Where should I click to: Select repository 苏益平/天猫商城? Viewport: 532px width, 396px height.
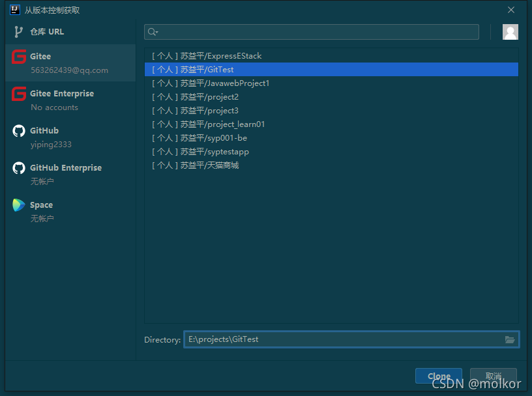tap(331, 165)
